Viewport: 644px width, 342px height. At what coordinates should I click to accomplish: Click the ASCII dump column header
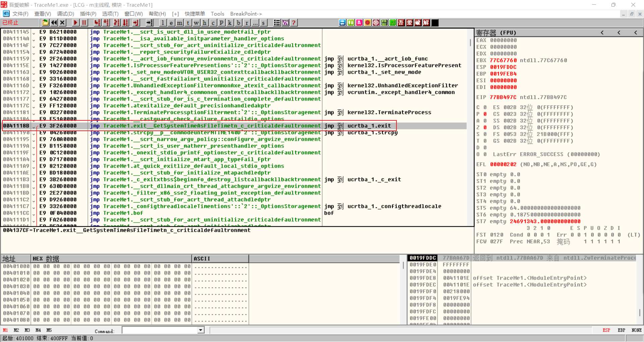220,259
